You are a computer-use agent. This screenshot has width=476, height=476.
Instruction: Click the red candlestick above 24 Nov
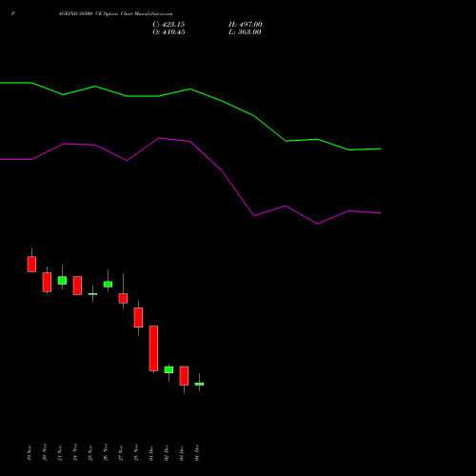pyautogui.click(x=77, y=286)
